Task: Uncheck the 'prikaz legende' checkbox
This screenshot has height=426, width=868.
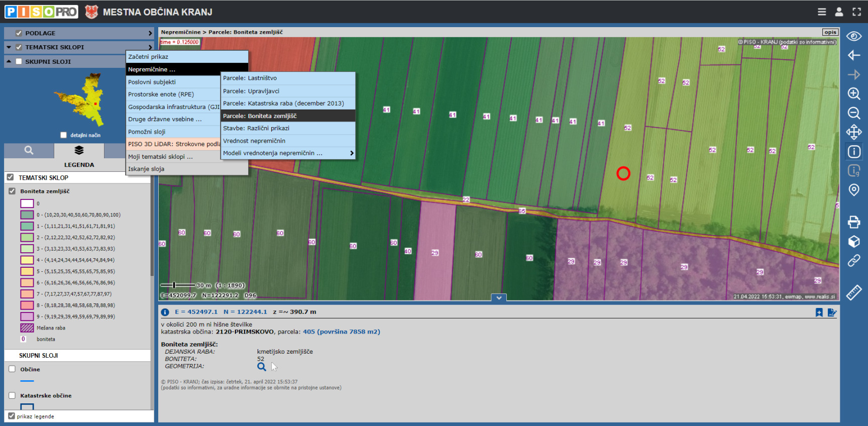Action: (x=12, y=416)
